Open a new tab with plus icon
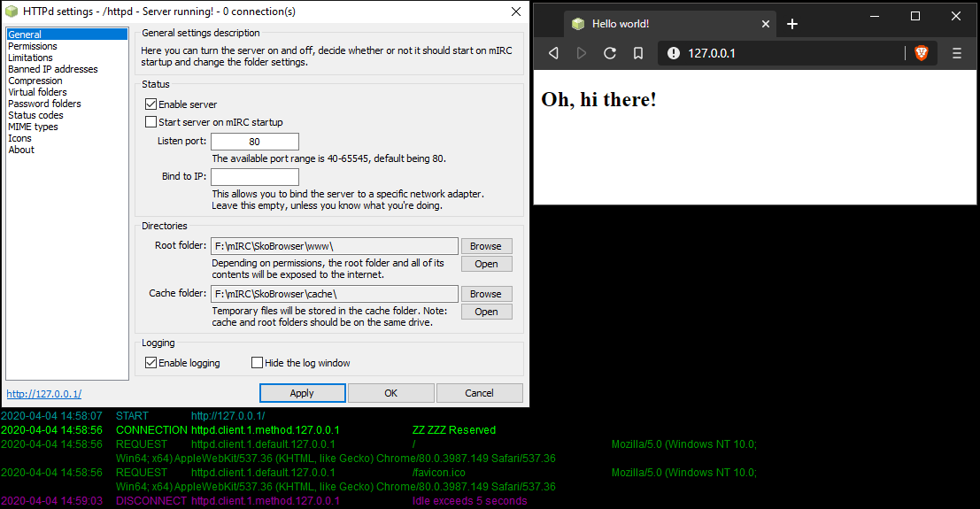Viewport: 980px width, 509px height. 792,24
